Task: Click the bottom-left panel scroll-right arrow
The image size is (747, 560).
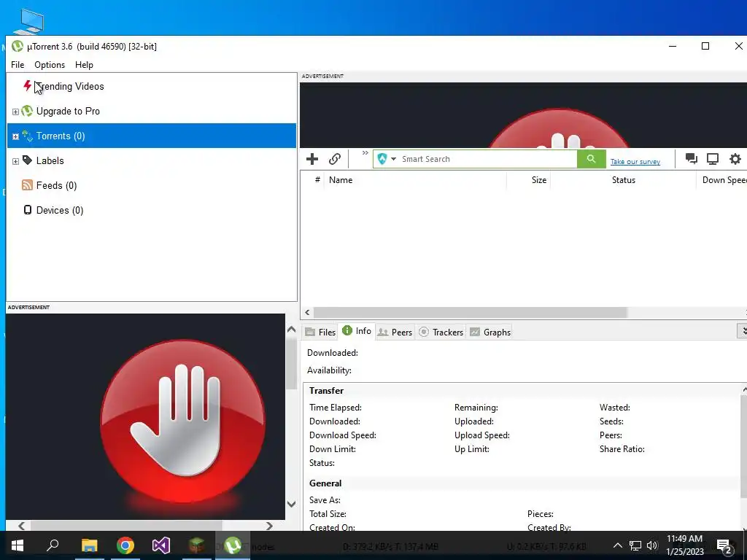Action: coord(270,526)
